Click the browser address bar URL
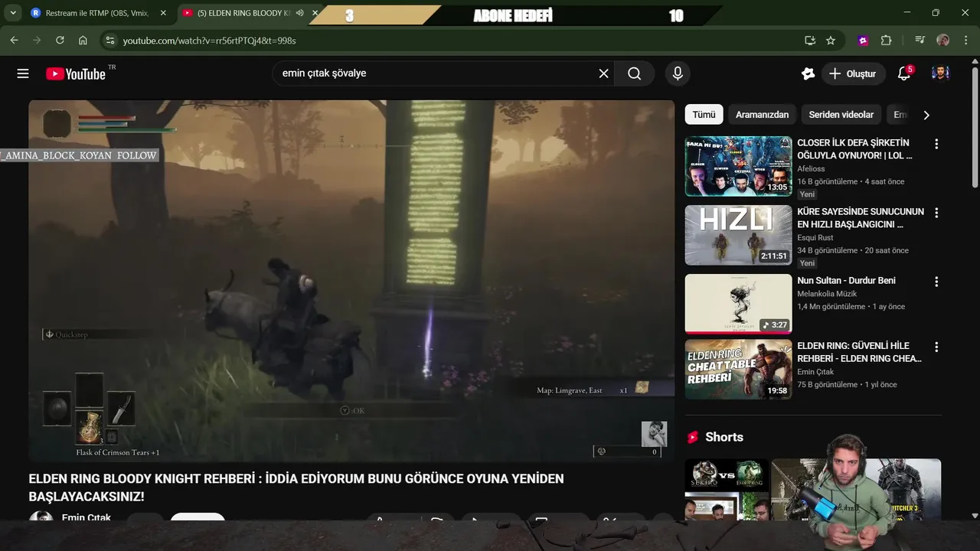980x551 pixels. 209,40
